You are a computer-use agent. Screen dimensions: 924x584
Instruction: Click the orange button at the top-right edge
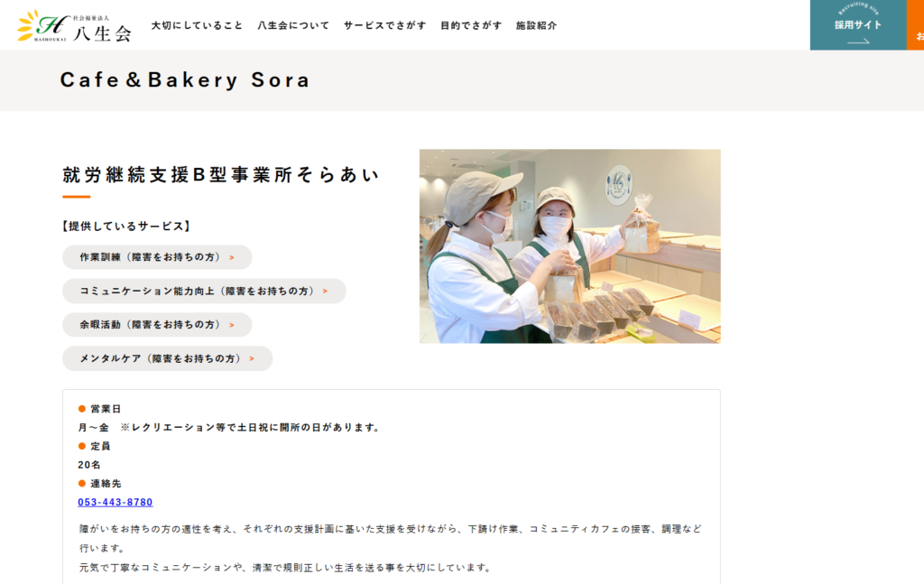pos(916,25)
